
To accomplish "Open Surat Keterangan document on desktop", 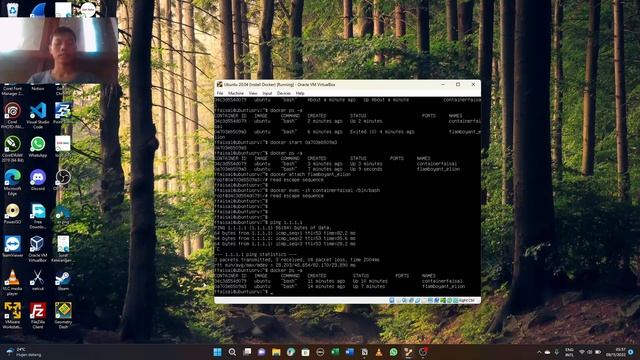I will pos(63,249).
